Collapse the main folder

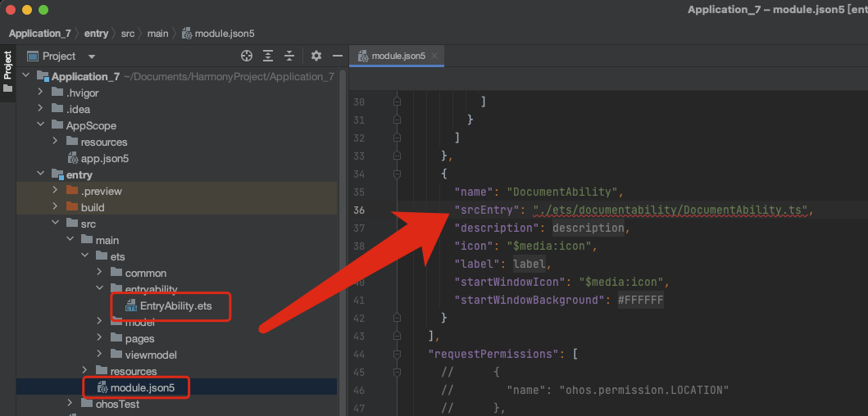tap(70, 240)
